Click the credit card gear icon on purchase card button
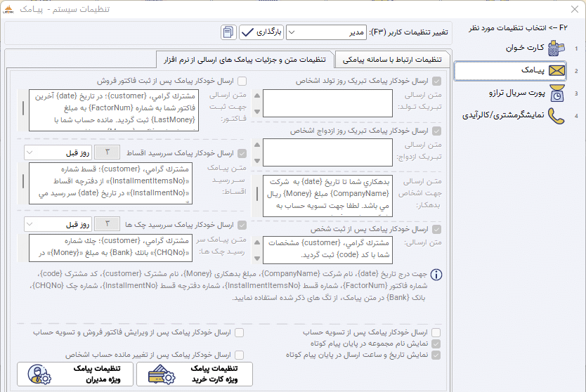Image resolution: width=586 pixels, height=392 pixels. coord(162,374)
